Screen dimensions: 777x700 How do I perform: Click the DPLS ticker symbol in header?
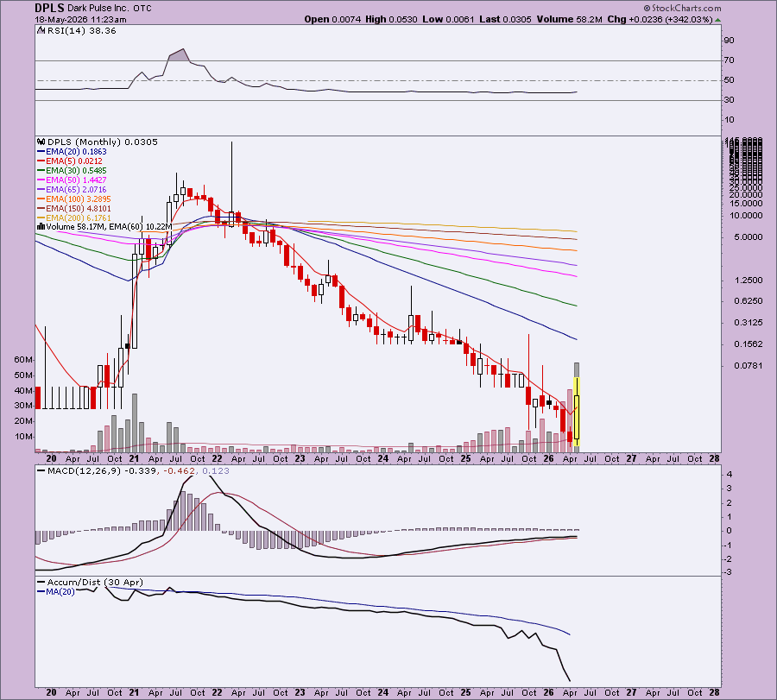(49, 8)
